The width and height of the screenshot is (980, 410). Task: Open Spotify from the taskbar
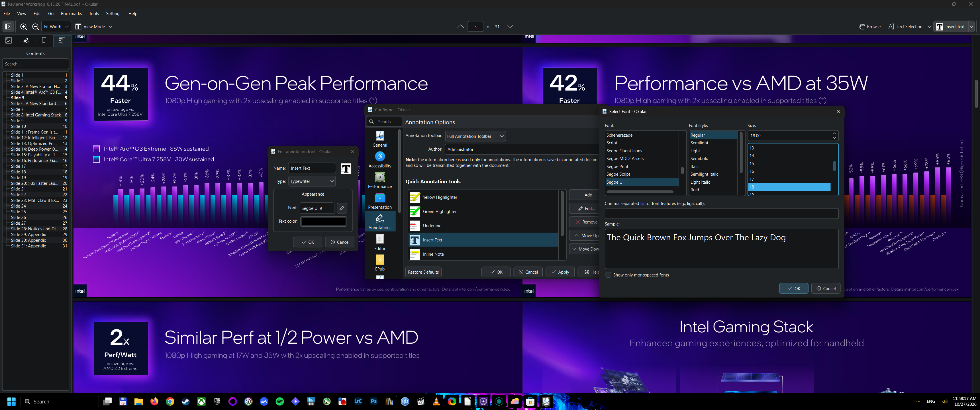click(279, 402)
